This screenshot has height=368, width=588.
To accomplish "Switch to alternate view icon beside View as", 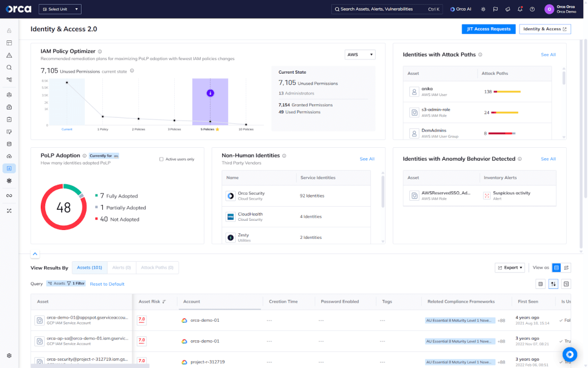I will coord(566,268).
